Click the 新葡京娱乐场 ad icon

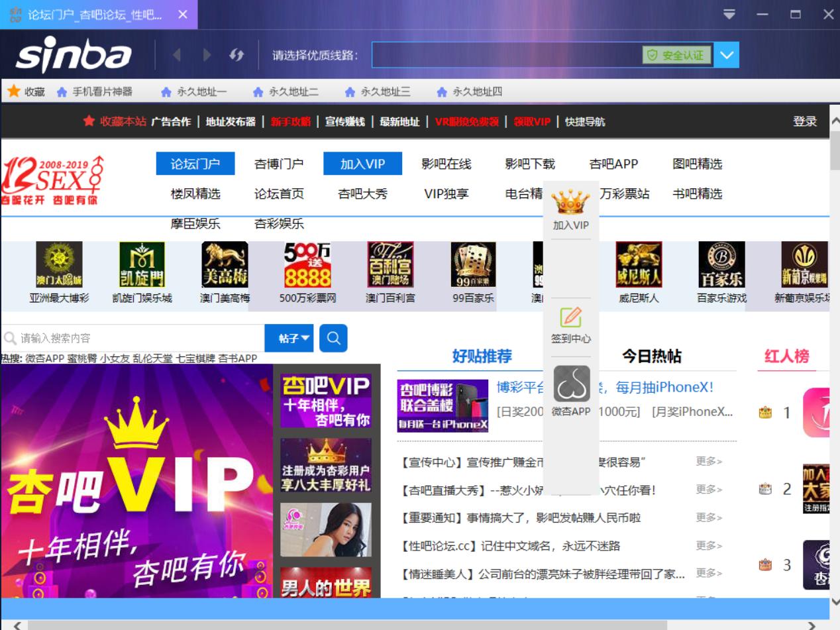pyautogui.click(x=804, y=264)
